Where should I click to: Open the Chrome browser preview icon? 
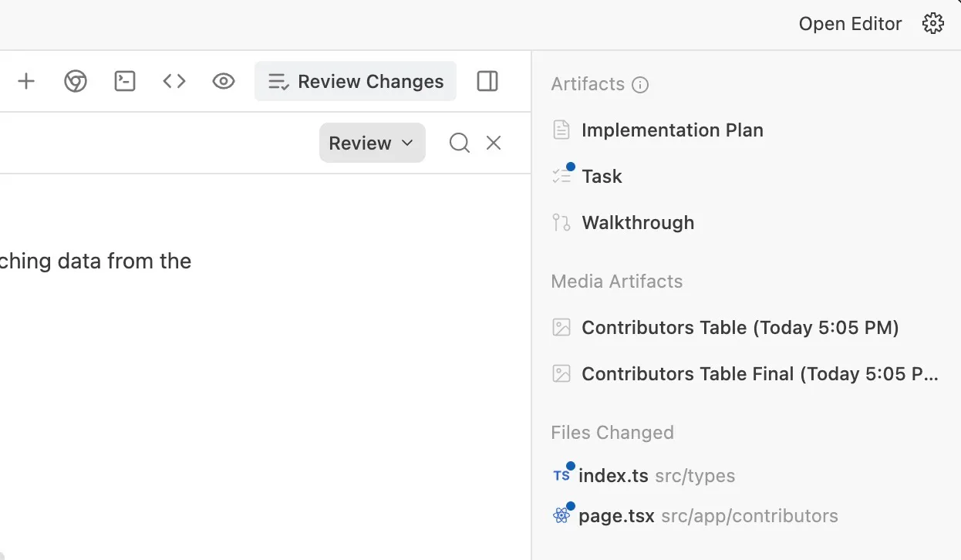pos(75,80)
